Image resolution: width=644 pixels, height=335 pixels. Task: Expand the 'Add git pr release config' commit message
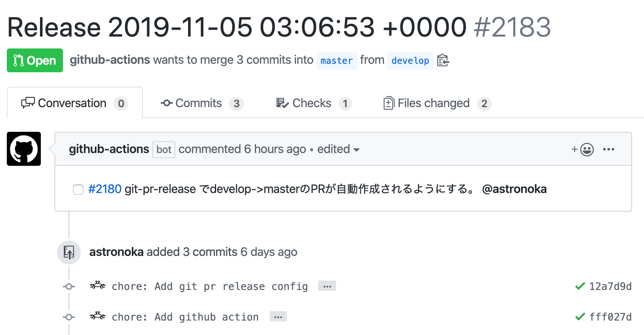(327, 286)
